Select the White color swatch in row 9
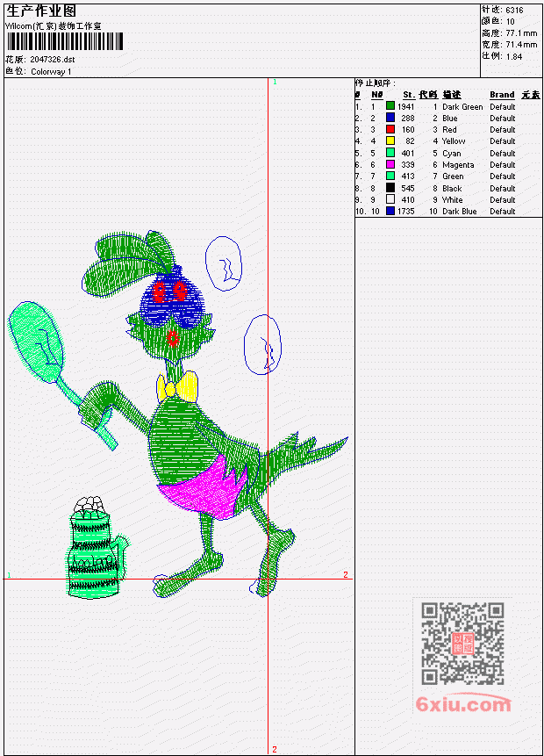544x756 pixels. [390, 199]
